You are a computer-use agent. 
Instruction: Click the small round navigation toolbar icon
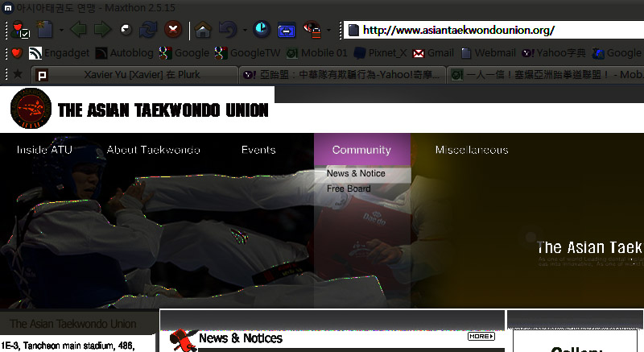(126, 30)
